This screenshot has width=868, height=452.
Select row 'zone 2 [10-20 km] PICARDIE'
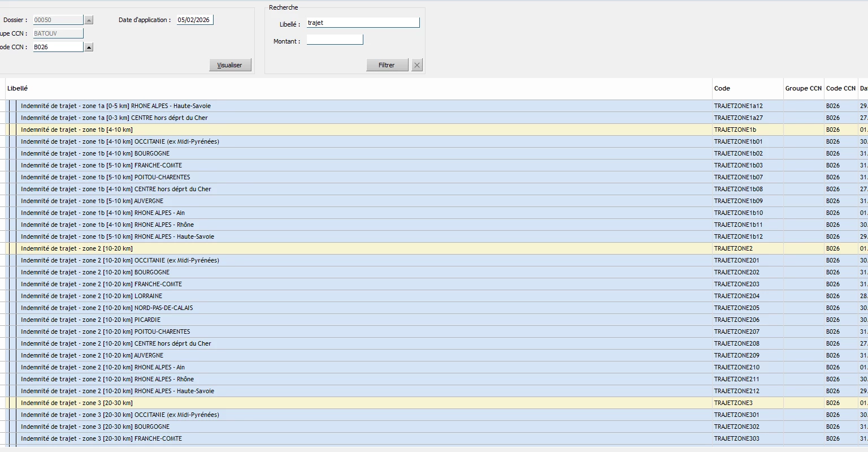coord(434,320)
